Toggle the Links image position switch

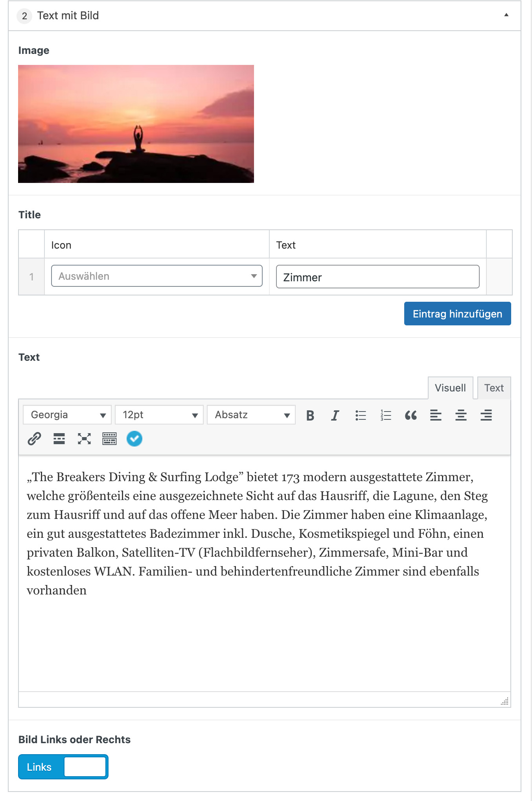point(63,767)
